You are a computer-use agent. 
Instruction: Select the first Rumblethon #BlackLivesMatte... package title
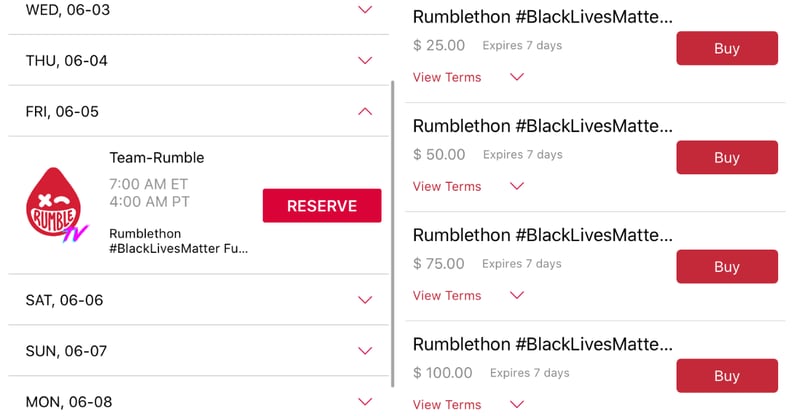pos(542,17)
